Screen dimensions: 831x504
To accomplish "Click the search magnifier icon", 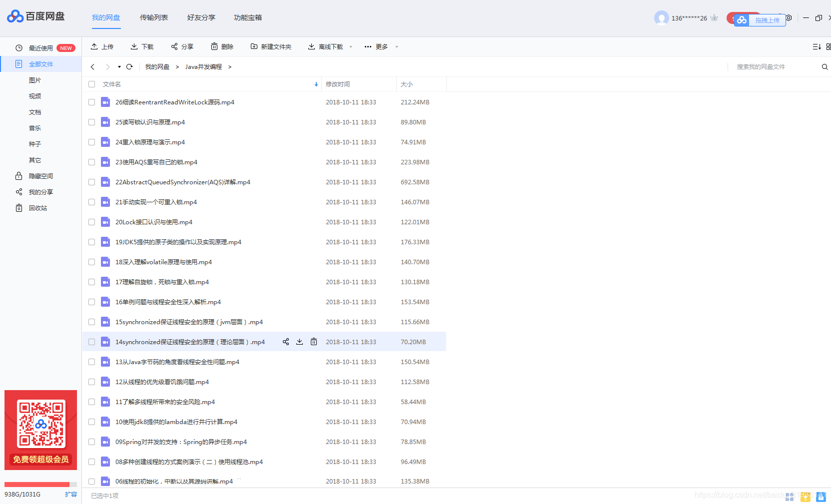I will point(825,67).
